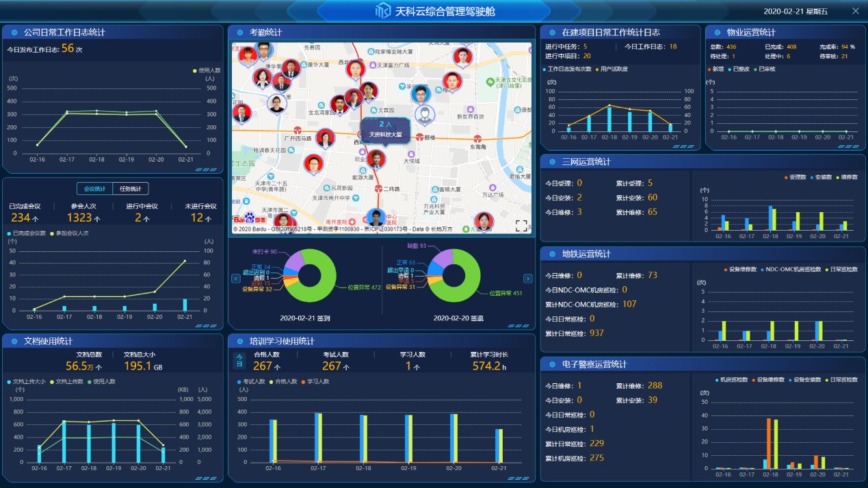Click the 天科云 logo icon in header
The width and height of the screenshot is (868, 488).
383,11
